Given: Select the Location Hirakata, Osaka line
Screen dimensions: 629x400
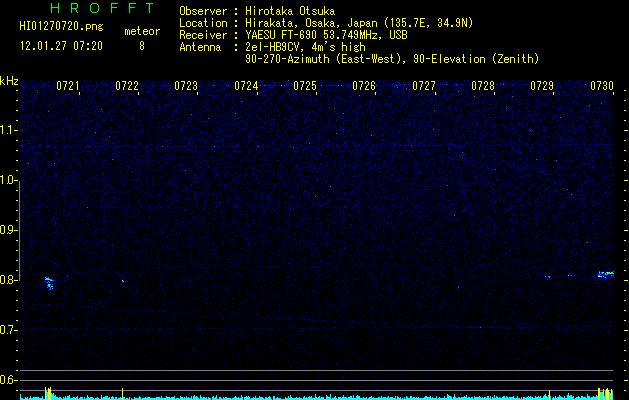Looking at the screenshot, I should point(326,23).
